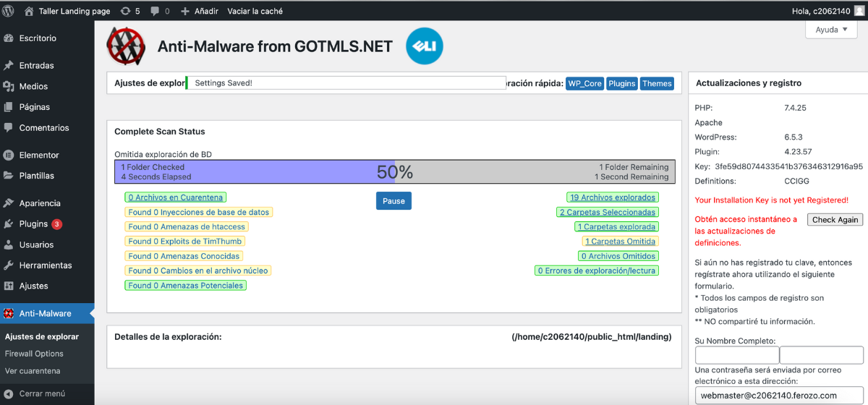Click the email address input field
The height and width of the screenshot is (405, 868).
[779, 396]
